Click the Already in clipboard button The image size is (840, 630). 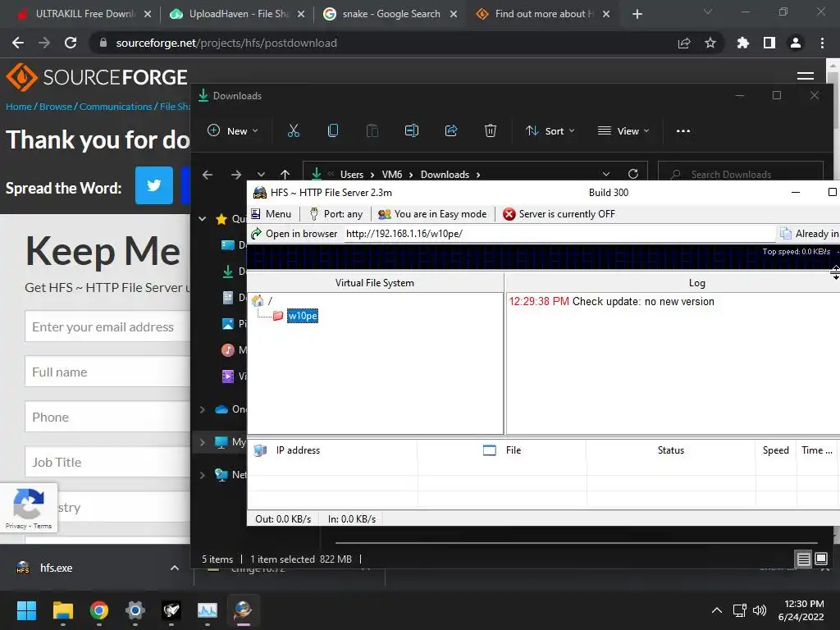(x=810, y=234)
